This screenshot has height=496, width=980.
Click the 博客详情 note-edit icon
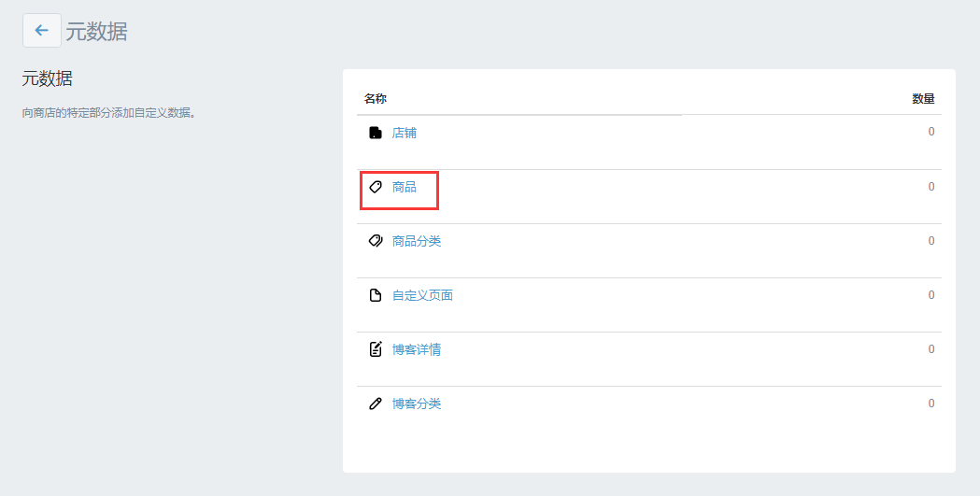[375, 349]
